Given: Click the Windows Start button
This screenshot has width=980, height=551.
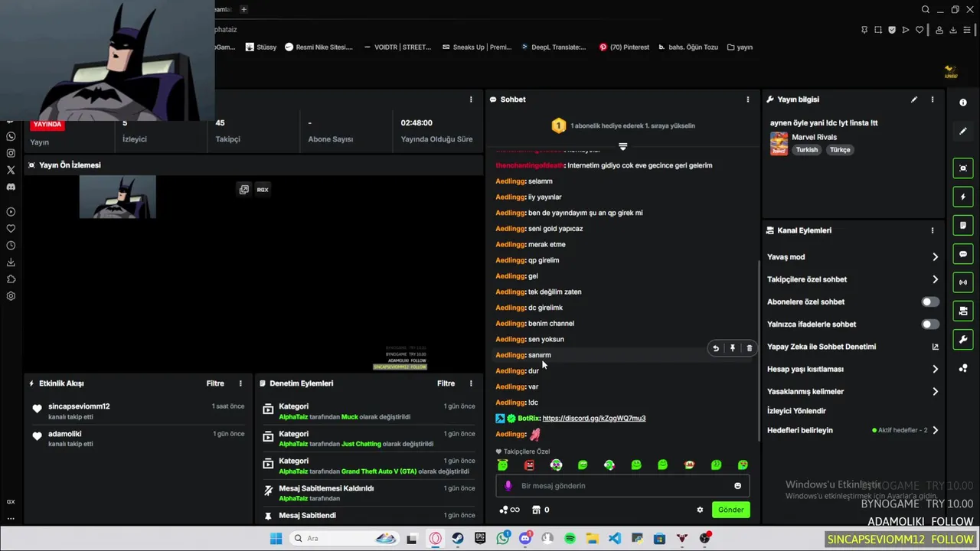Looking at the screenshot, I should [276, 539].
